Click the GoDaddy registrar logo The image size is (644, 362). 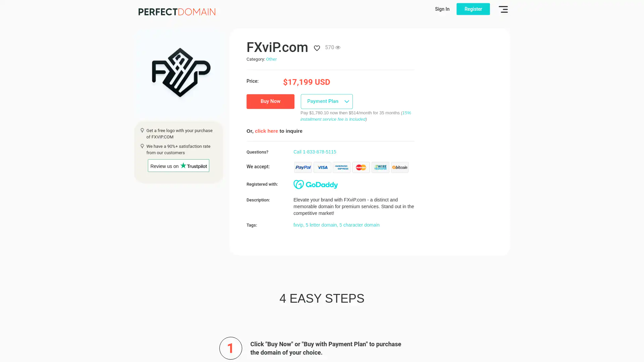pyautogui.click(x=316, y=184)
